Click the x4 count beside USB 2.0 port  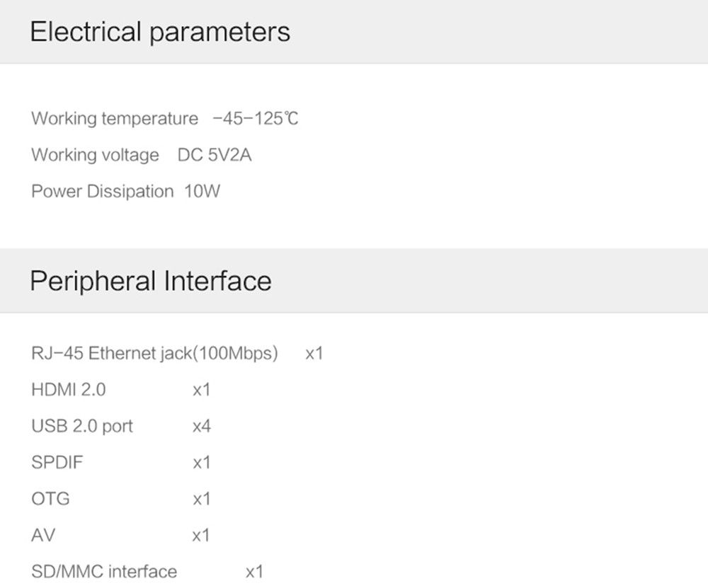click(x=202, y=427)
